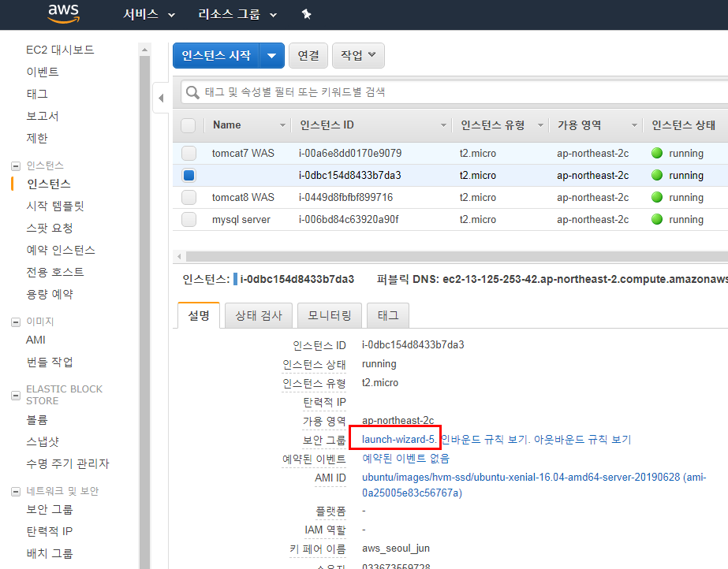Open 인바운드 규칙 보기 link

point(485,440)
